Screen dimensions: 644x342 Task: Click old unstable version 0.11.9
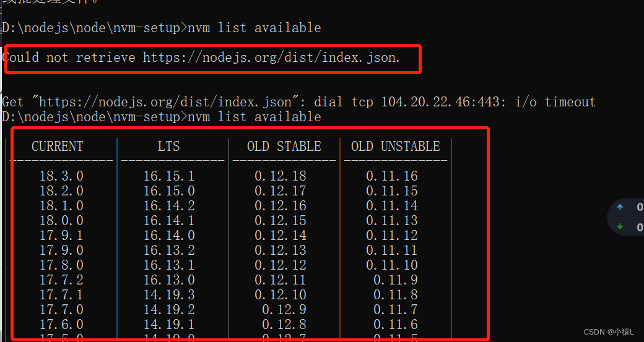(x=396, y=280)
